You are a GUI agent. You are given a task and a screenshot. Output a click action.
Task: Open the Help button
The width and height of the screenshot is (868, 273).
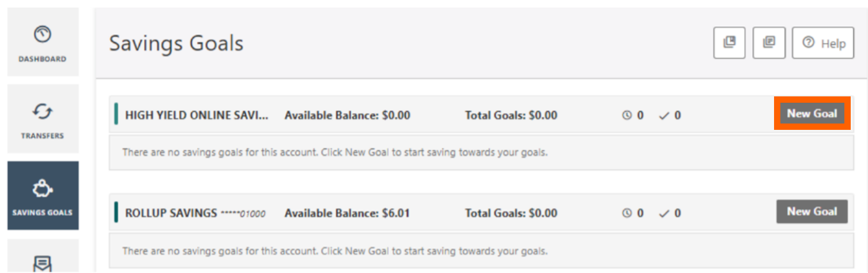(x=822, y=43)
